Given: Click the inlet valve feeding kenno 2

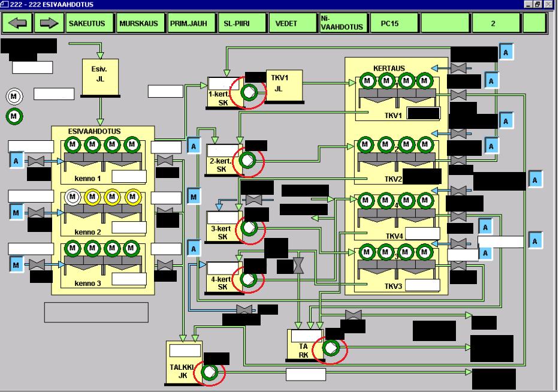Looking at the screenshot, I should tap(36, 213).
